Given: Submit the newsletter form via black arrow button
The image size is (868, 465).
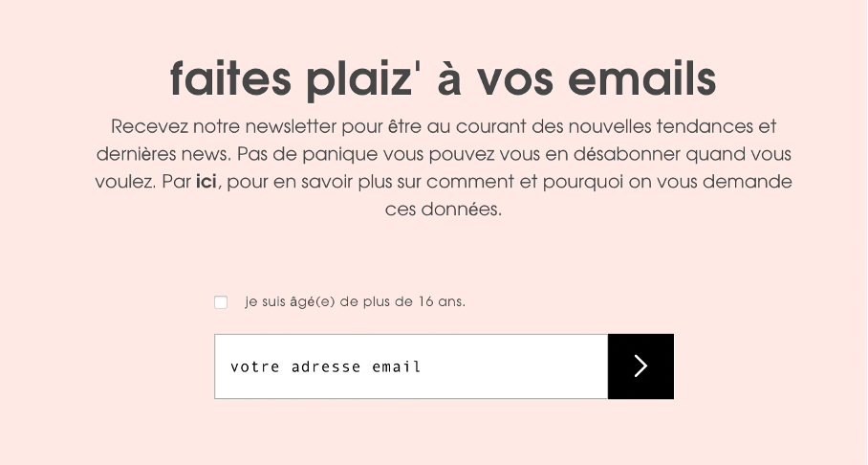Looking at the screenshot, I should pos(641,366).
